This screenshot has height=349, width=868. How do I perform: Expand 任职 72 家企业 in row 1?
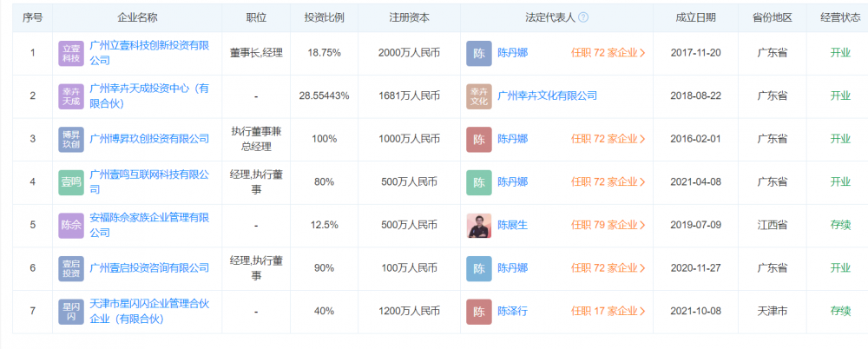(608, 54)
